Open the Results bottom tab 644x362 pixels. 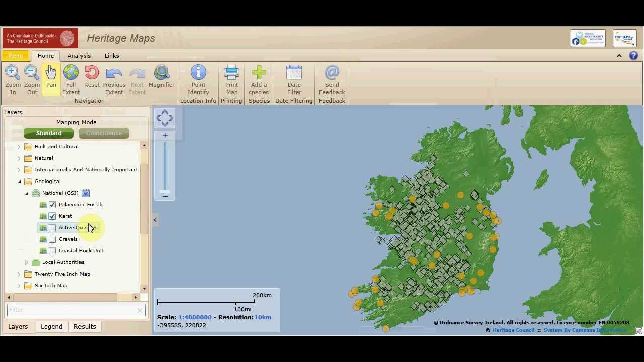click(85, 327)
